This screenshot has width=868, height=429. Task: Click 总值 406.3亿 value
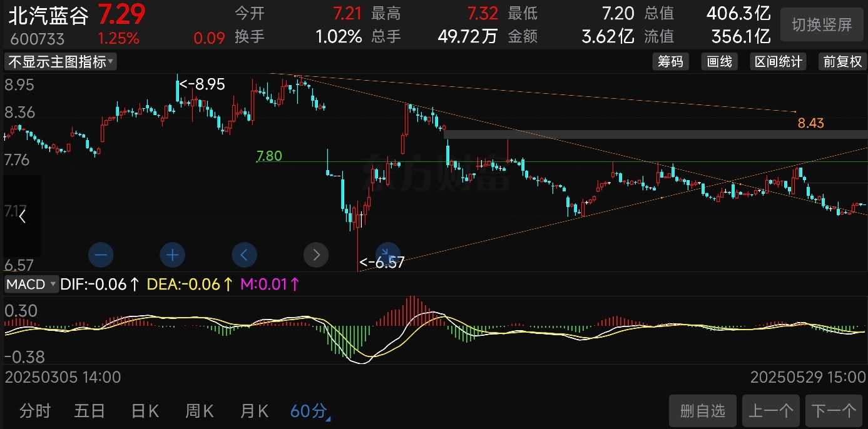(738, 13)
